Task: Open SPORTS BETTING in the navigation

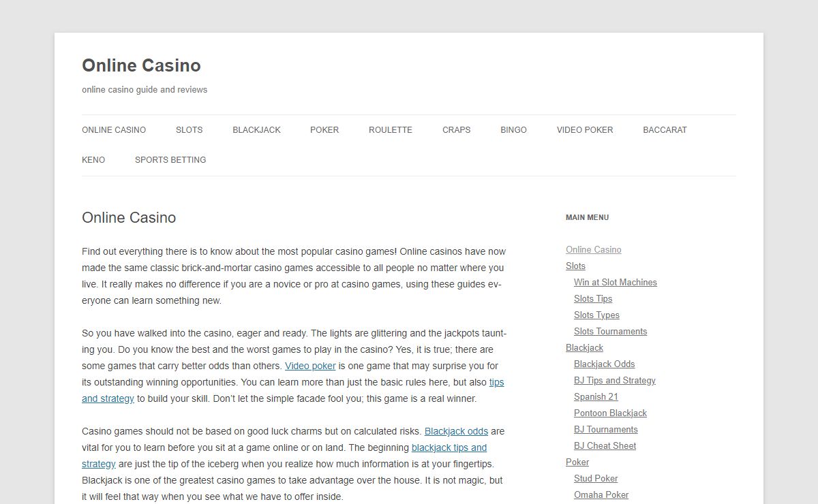Action: coord(170,160)
